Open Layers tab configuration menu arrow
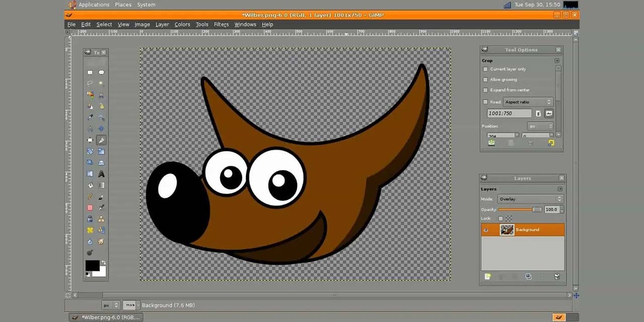The height and width of the screenshot is (322, 644). [560, 189]
